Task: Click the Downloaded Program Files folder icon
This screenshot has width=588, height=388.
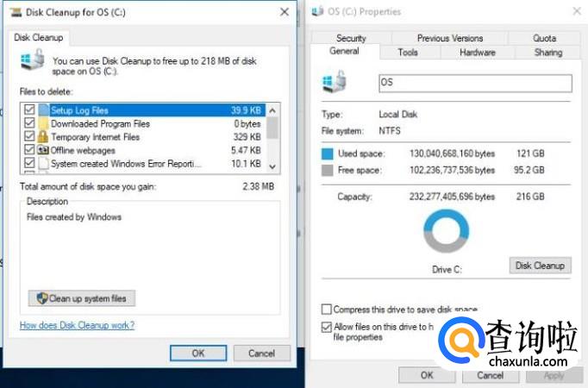Action: (43, 123)
